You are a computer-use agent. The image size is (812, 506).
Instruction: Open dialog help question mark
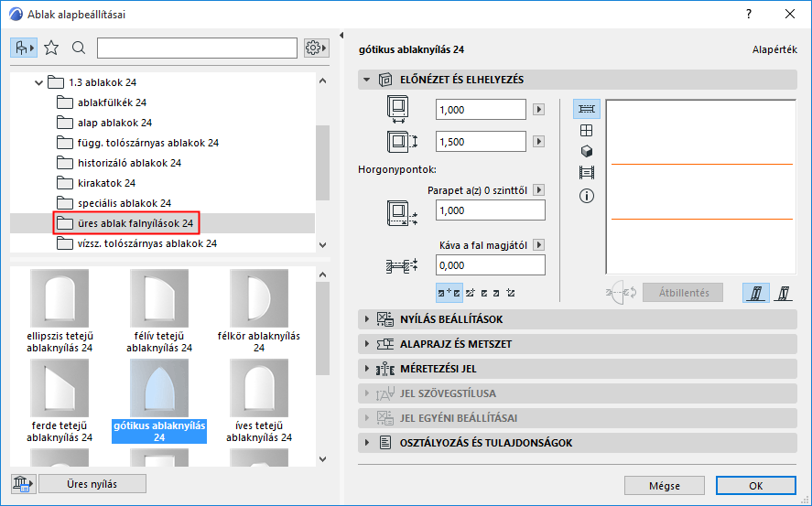[x=749, y=14]
